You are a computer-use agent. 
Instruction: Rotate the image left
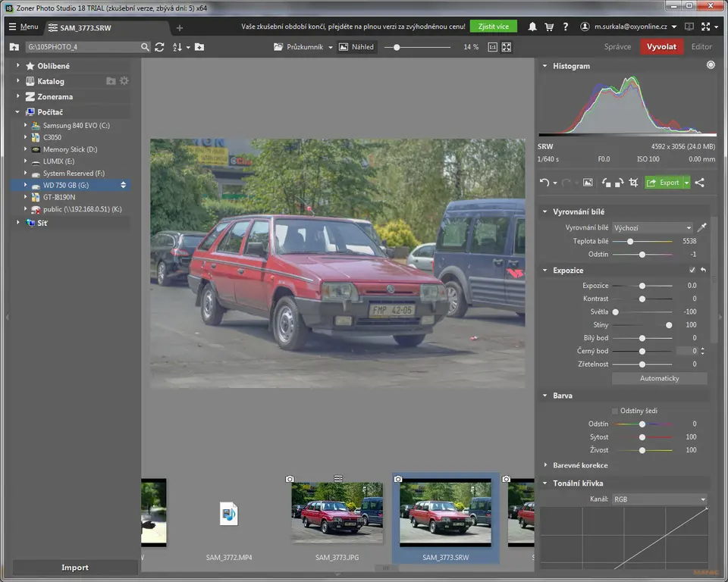606,183
